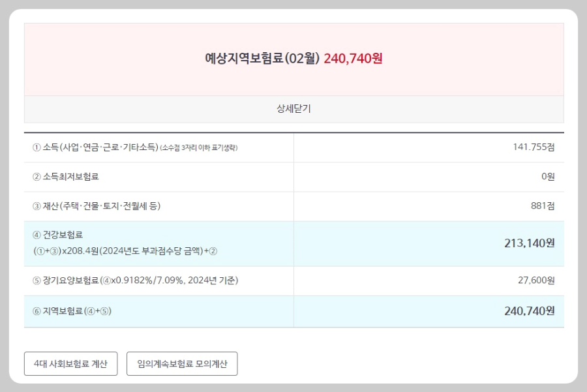Select the ⑥ 지역보험료(④+⑤) row label
This screenshot has height=392, width=587.
[x=72, y=311]
